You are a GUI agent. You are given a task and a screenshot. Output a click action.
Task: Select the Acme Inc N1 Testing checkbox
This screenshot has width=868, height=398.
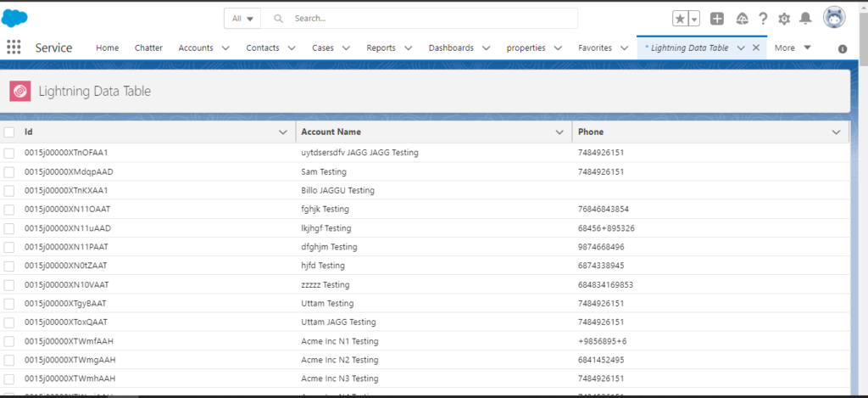(x=8, y=341)
